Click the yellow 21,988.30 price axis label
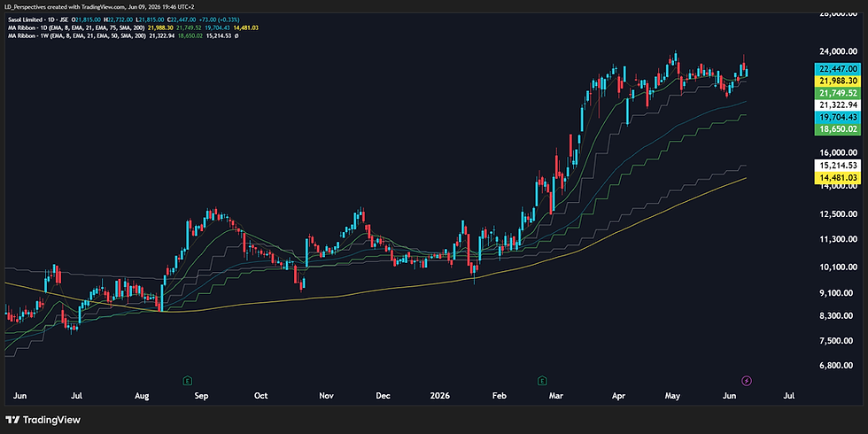 (x=838, y=81)
